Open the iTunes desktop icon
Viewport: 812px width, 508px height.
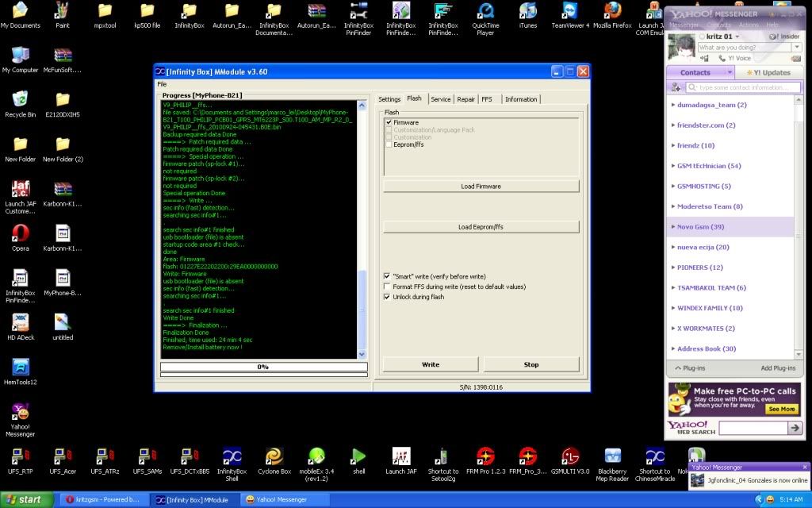tap(527, 14)
